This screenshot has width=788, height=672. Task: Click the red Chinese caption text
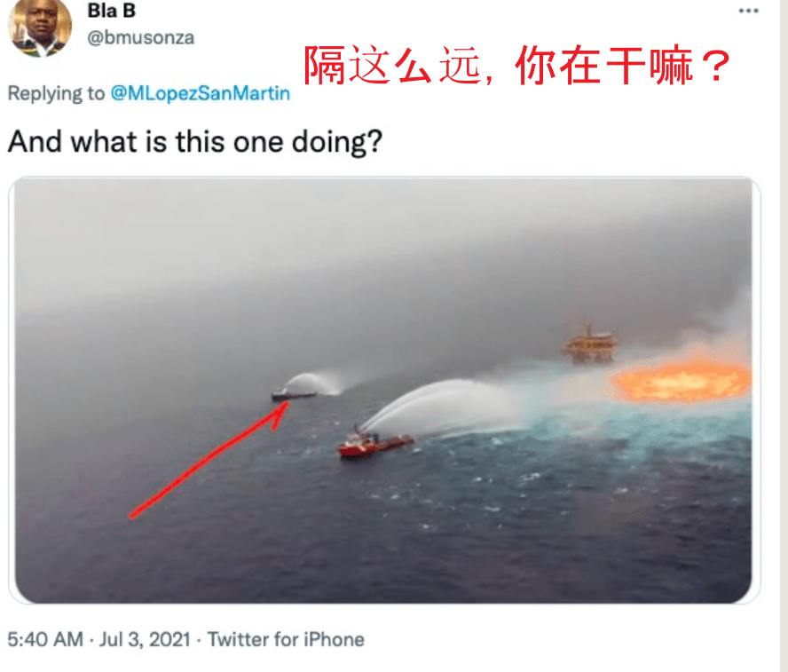516,65
